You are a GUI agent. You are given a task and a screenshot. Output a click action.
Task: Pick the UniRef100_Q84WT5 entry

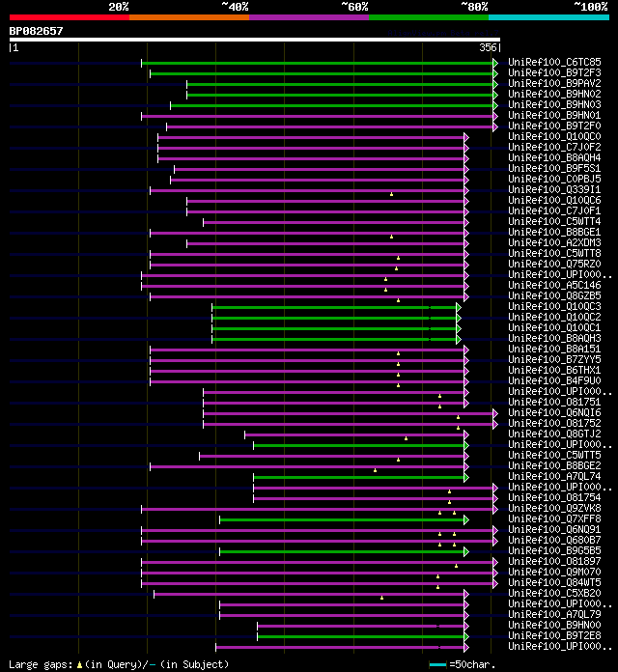point(554,582)
